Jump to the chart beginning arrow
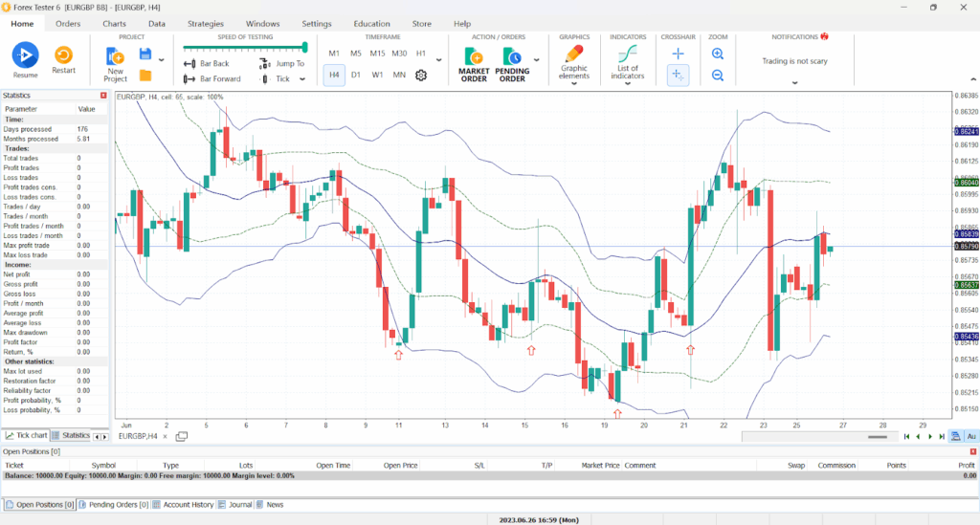 coord(906,436)
